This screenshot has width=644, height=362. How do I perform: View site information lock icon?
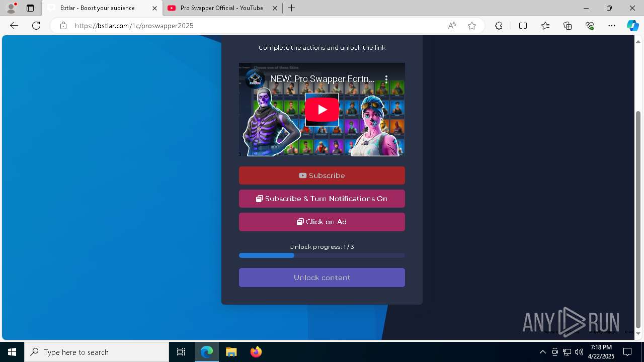coord(63,26)
